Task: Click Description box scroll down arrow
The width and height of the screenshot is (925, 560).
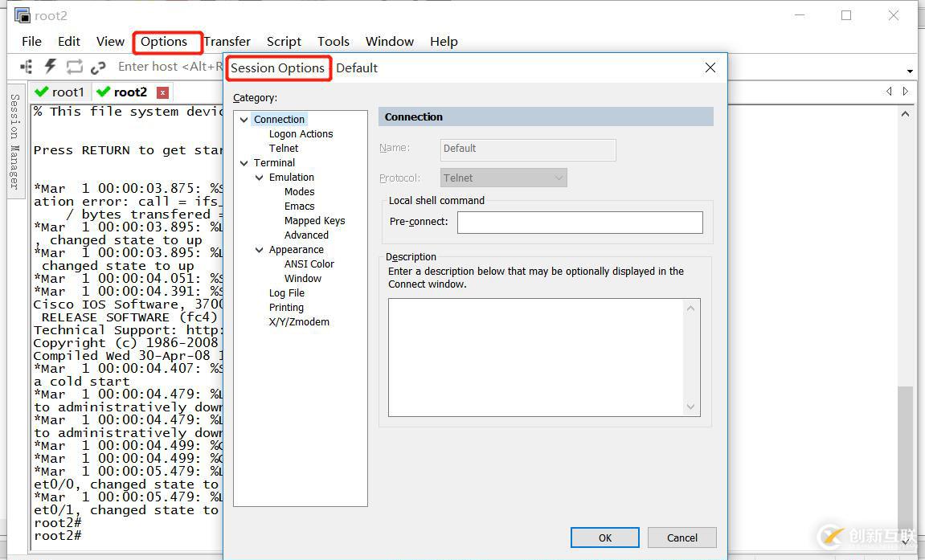Action: 691,407
